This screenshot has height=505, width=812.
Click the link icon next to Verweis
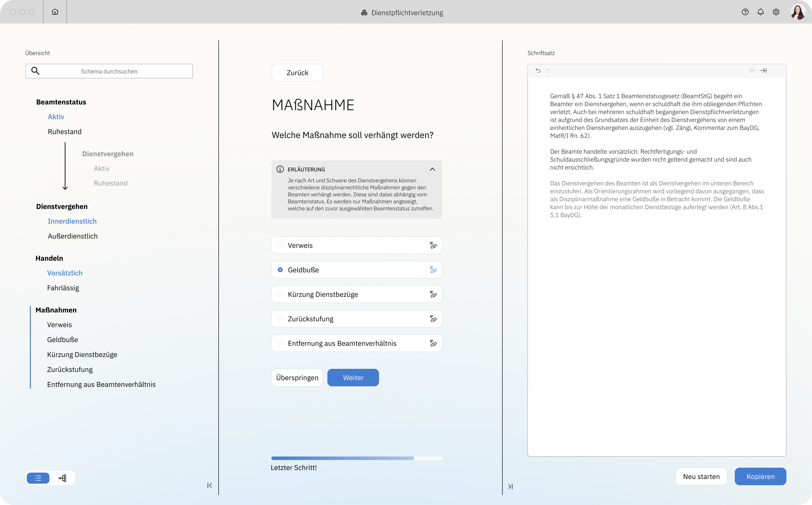tap(433, 246)
